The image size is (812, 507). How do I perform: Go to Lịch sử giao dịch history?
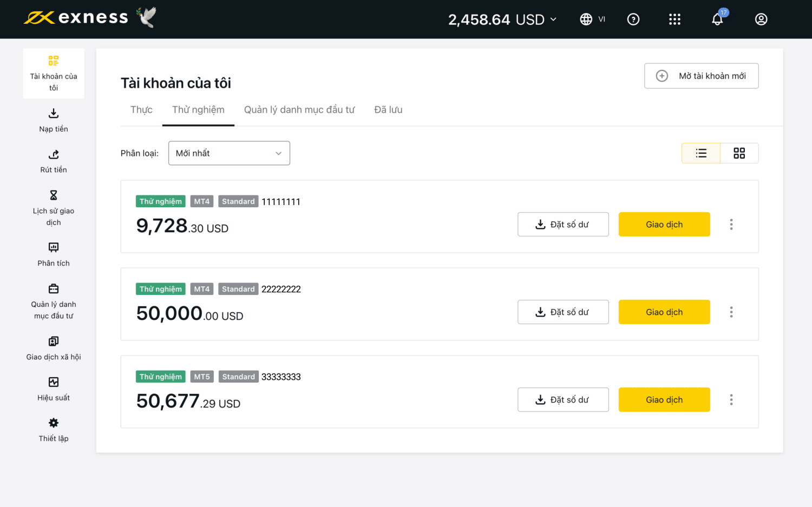tap(54, 195)
